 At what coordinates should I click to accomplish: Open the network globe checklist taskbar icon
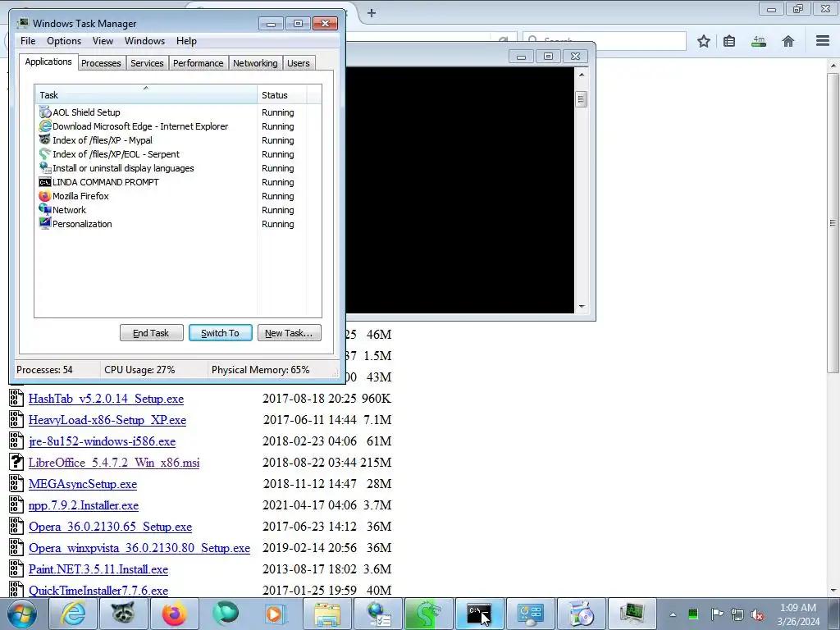[x=377, y=614]
